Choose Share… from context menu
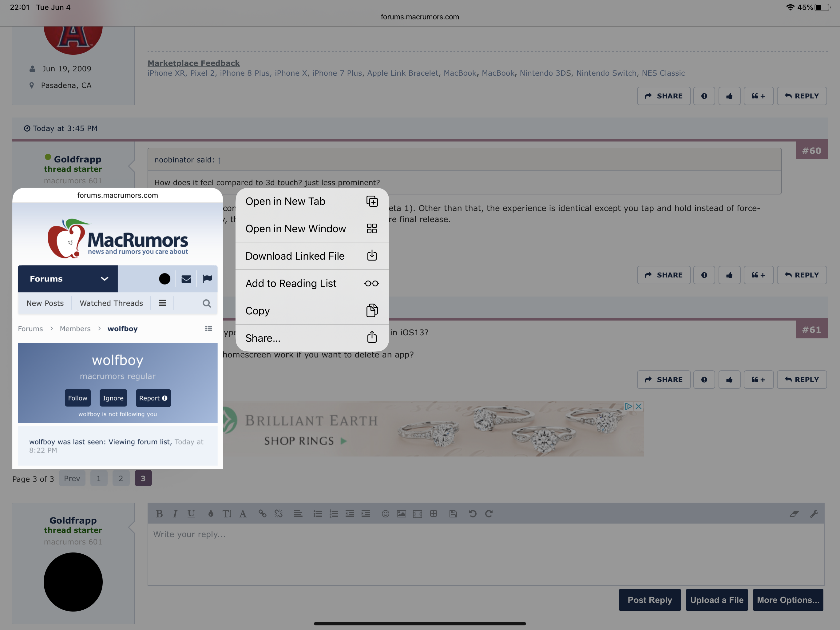Viewport: 840px width, 630px height. tap(312, 338)
